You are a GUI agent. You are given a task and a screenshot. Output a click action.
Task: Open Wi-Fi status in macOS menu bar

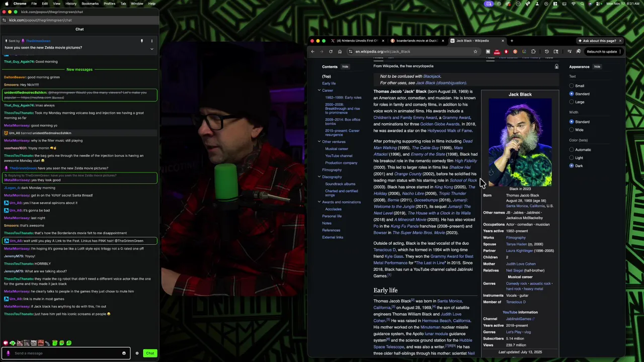click(574, 4)
